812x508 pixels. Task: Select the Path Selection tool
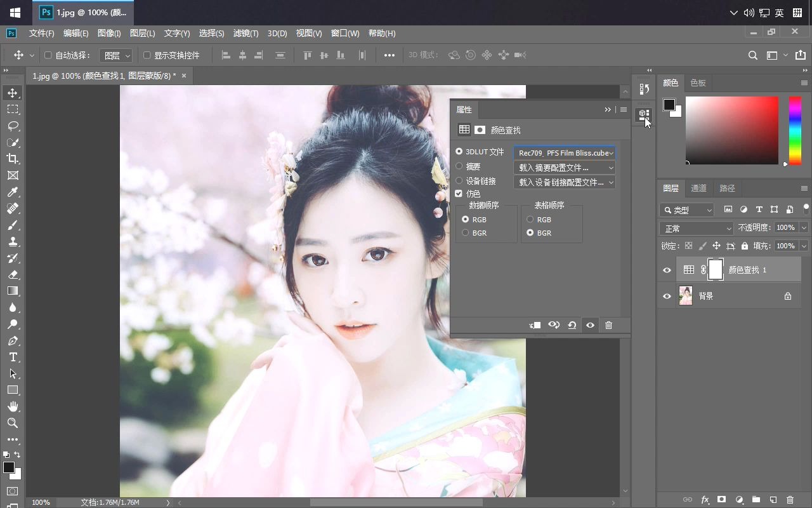click(x=13, y=373)
